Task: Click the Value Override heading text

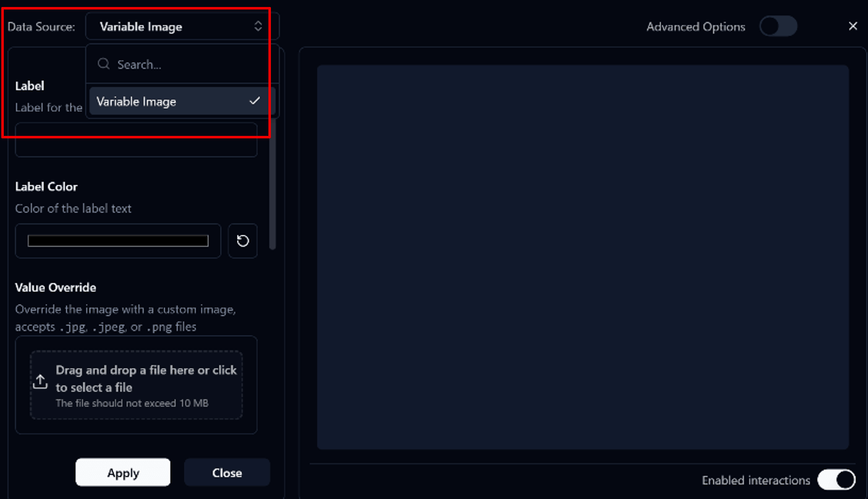Action: click(56, 288)
